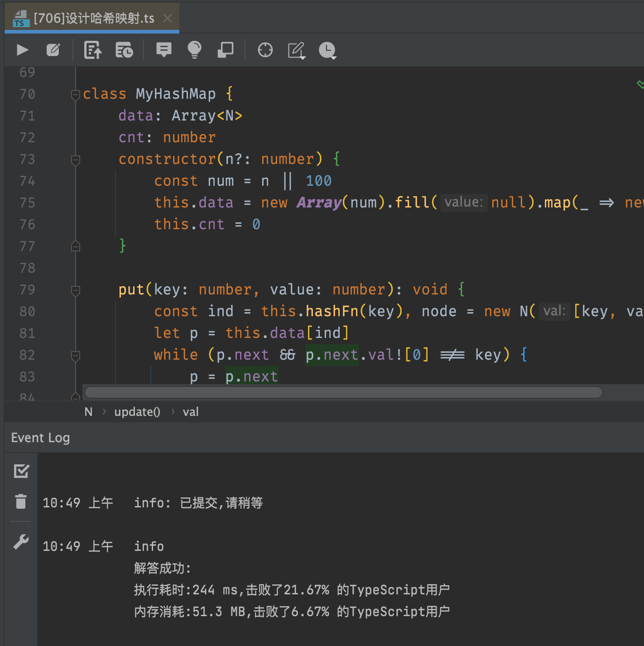Viewport: 644px width, 646px height.
Task: Open Event Log settings wrench icon
Action: click(x=21, y=541)
